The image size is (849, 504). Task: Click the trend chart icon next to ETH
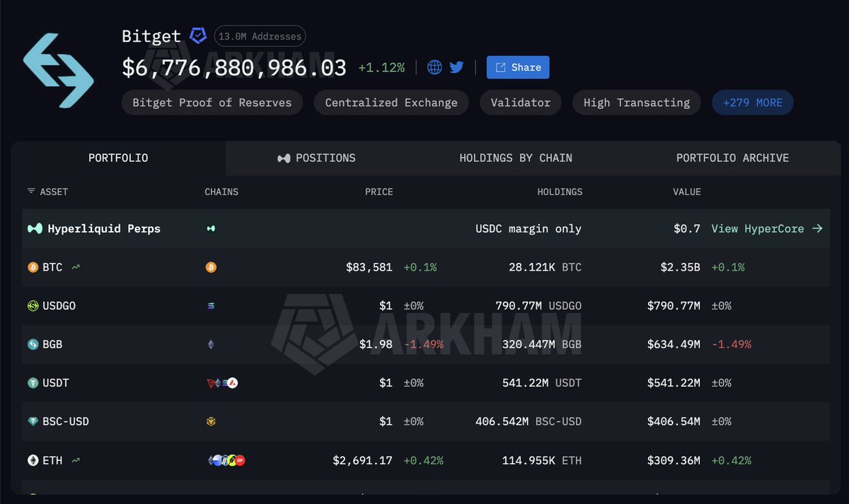tap(76, 460)
